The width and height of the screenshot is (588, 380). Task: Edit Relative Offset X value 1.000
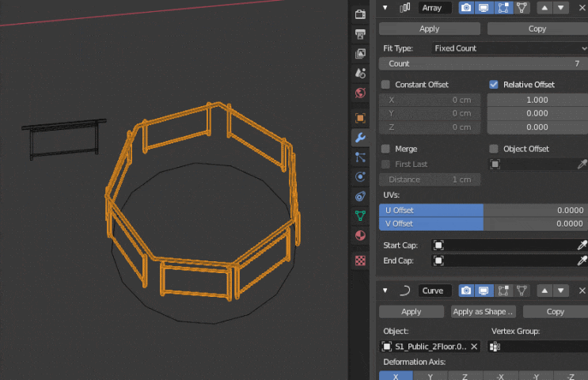point(537,101)
